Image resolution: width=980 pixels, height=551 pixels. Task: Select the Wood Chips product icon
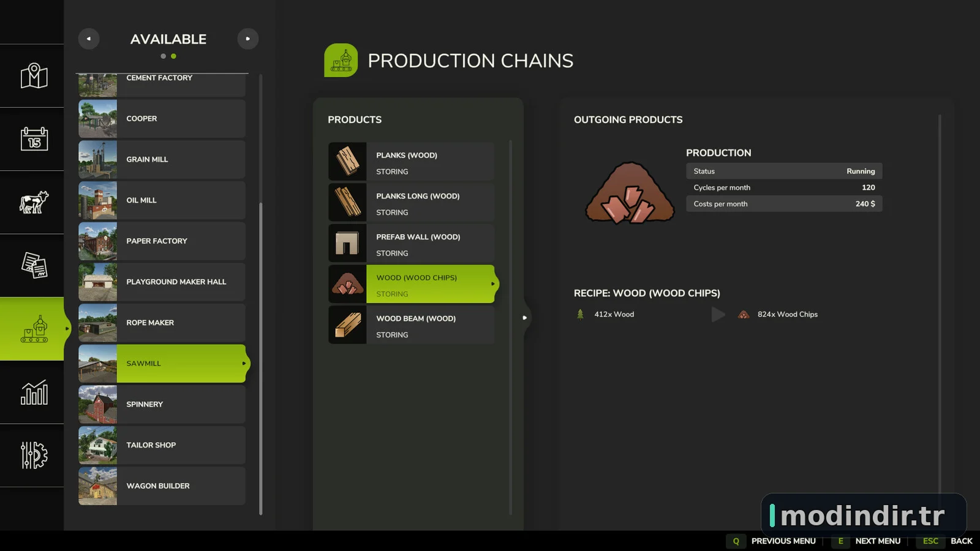(x=347, y=284)
